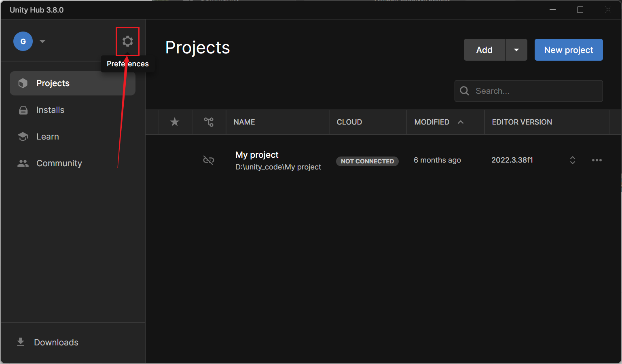The image size is (622, 364).
Task: Sort by the favorites star column
Action: click(175, 122)
